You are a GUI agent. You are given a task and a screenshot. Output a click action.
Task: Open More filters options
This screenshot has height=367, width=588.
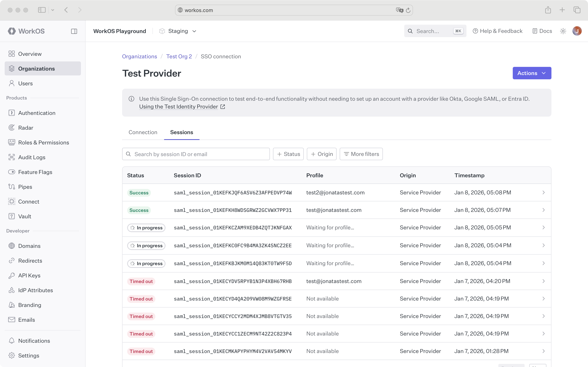(361, 154)
